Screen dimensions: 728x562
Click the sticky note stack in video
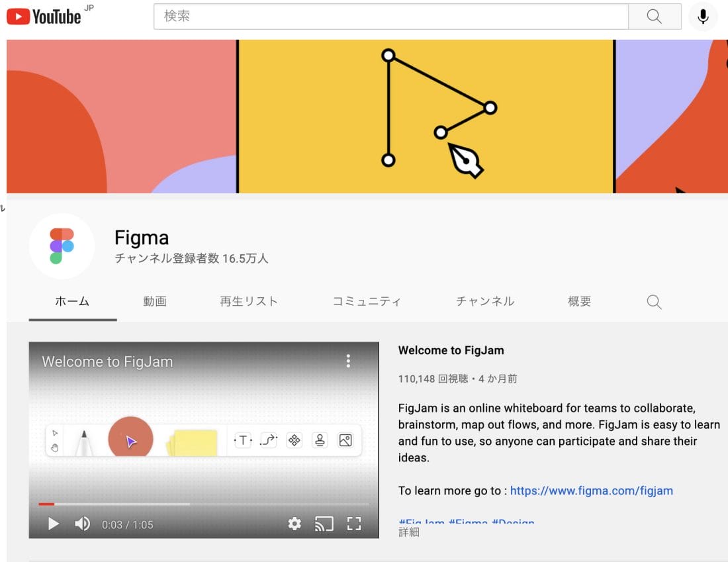click(192, 443)
